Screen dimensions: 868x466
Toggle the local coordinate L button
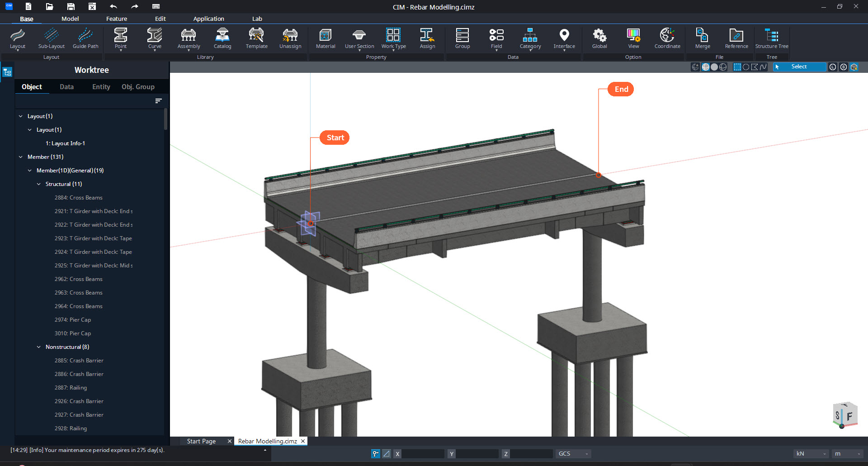tap(833, 67)
